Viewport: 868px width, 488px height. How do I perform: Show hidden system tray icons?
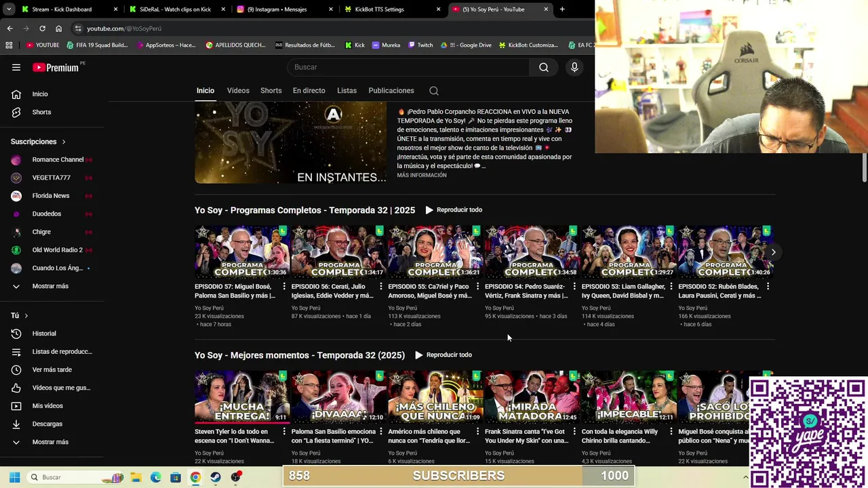pos(745,477)
